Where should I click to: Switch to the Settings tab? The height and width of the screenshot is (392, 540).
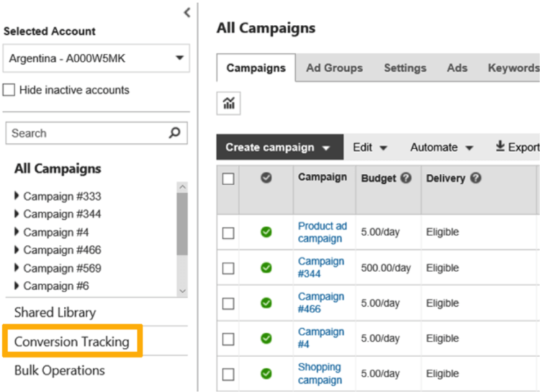405,68
